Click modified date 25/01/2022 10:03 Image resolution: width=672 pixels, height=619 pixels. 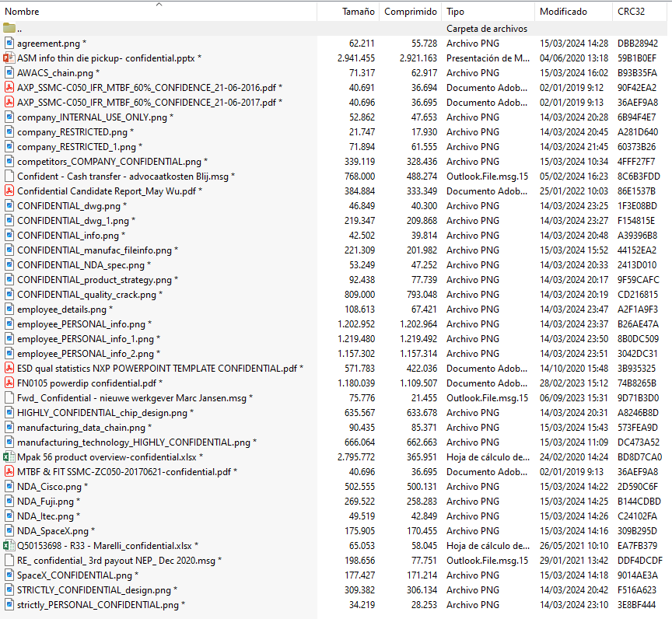(574, 191)
